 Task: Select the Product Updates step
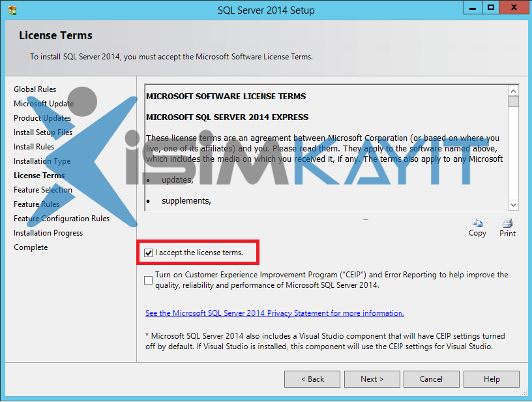tap(42, 118)
